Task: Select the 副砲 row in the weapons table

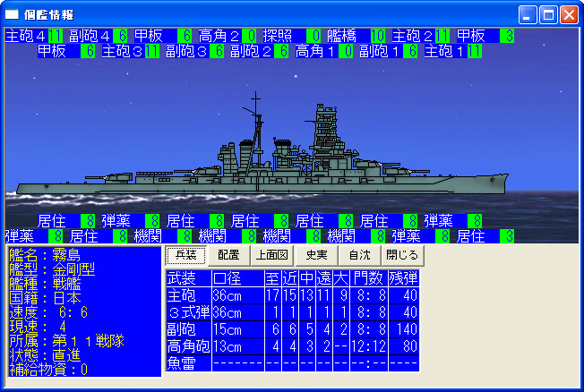Action: coord(293,329)
